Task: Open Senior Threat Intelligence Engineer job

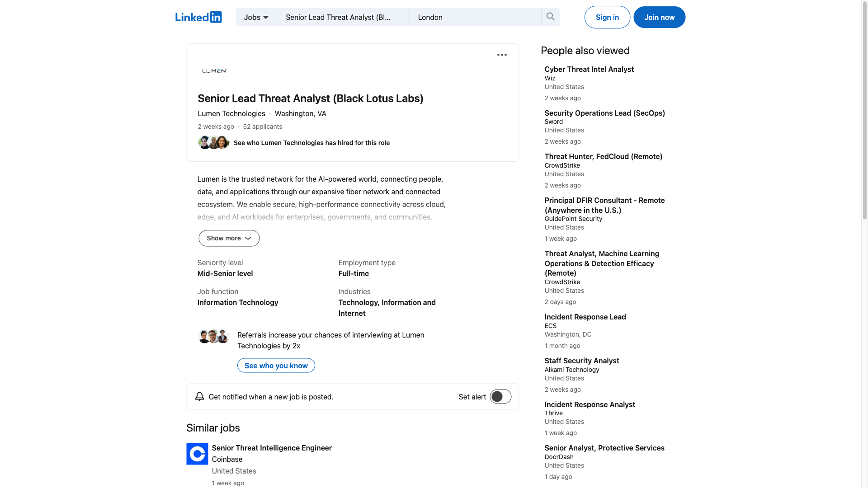Action: click(x=272, y=448)
